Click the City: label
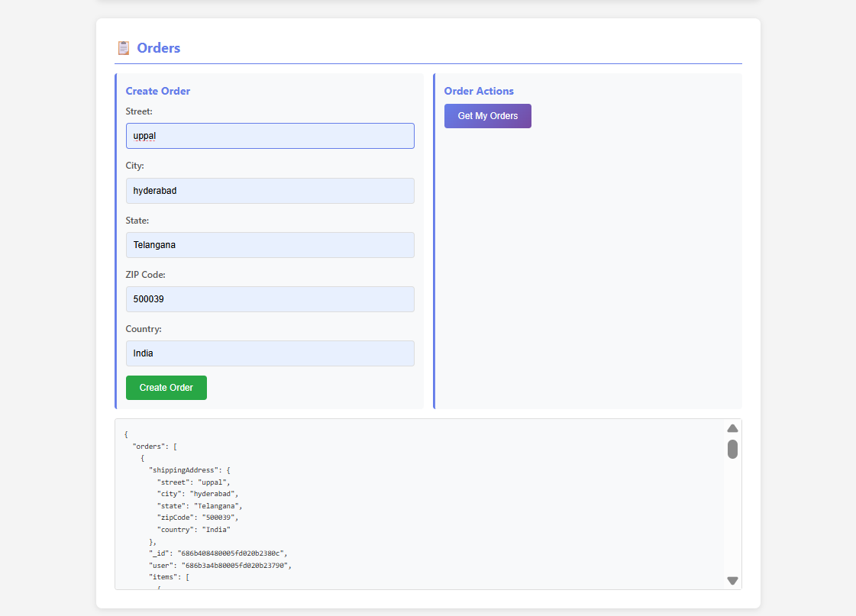This screenshot has width=856, height=616. tap(135, 166)
